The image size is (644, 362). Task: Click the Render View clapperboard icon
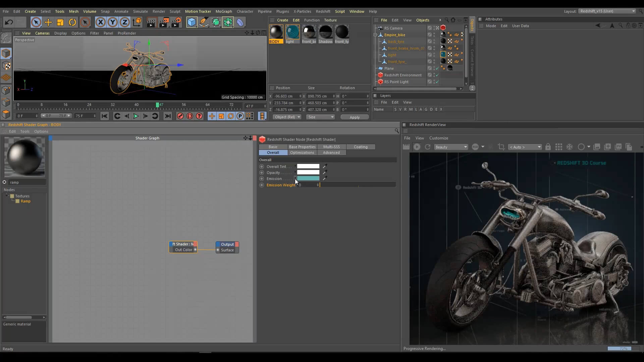[x=152, y=22]
